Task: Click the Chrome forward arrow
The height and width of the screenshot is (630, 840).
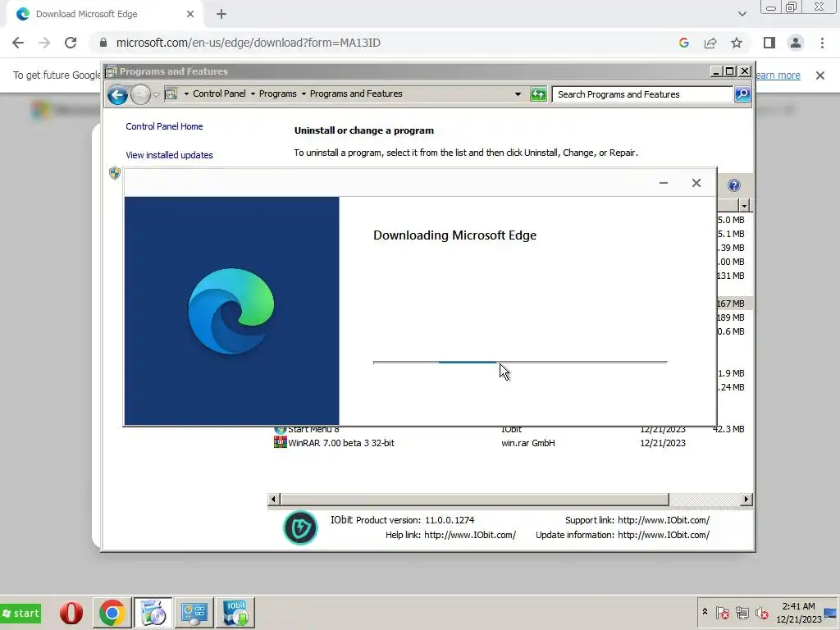Action: pos(44,43)
